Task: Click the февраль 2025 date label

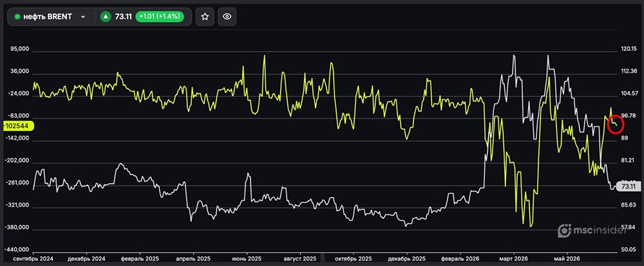Action: click(140, 259)
